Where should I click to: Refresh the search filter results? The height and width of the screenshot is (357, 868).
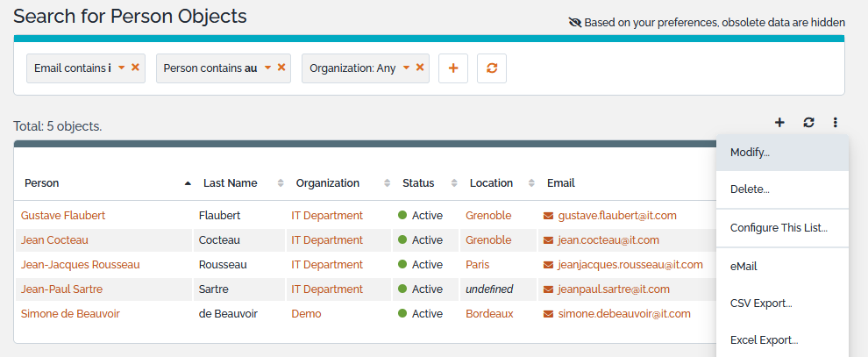(x=492, y=68)
